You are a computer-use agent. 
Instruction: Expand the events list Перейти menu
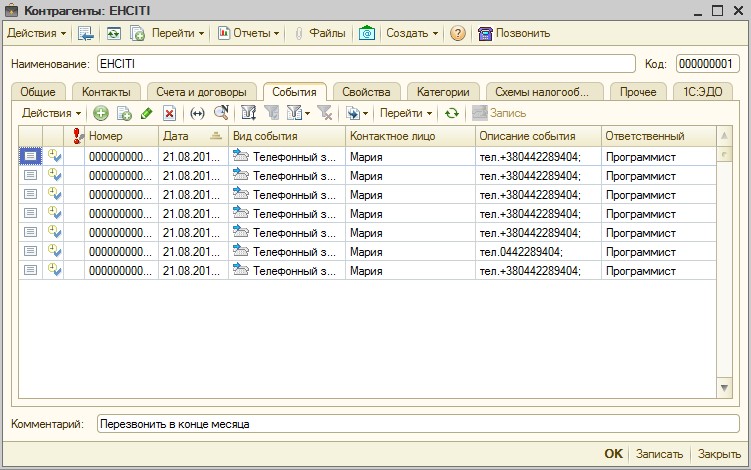pyautogui.click(x=406, y=113)
